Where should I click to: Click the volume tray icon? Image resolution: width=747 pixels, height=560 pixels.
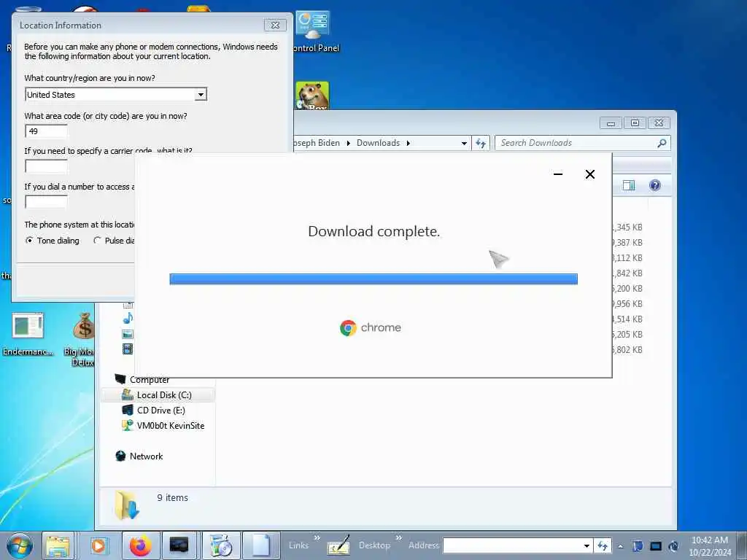click(673, 546)
